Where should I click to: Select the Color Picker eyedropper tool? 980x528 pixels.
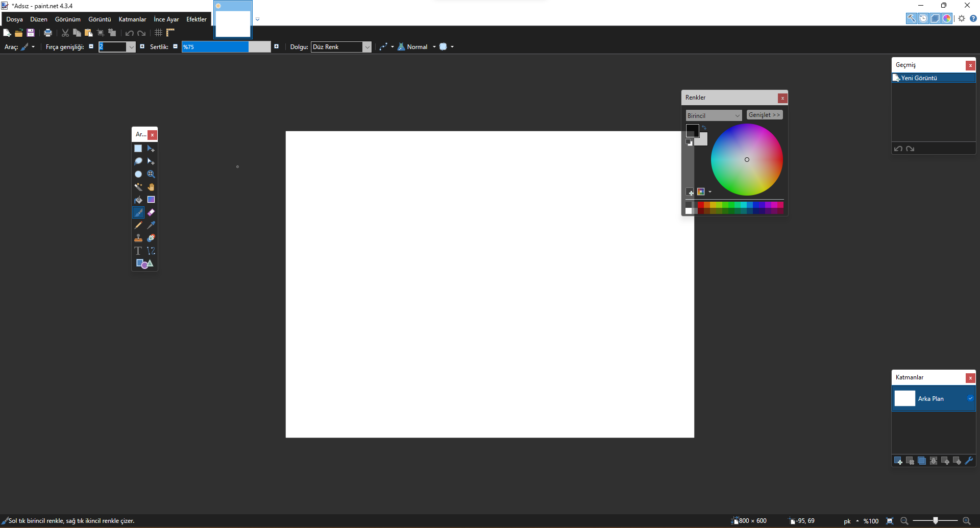[x=151, y=225]
